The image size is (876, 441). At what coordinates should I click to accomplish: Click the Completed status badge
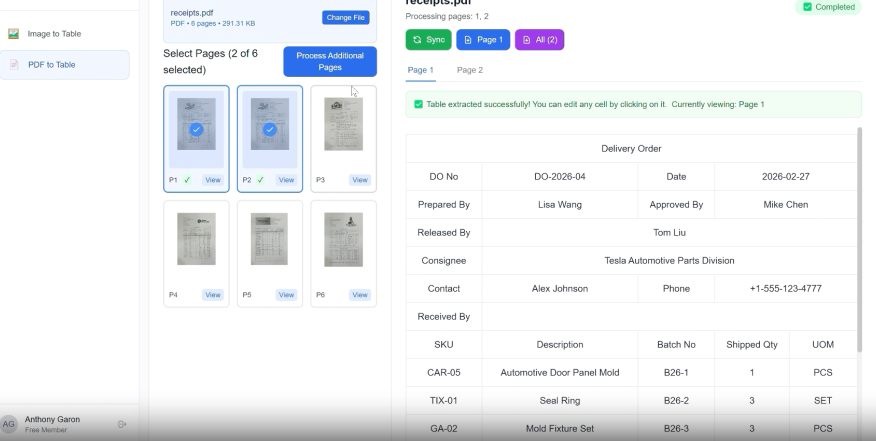coord(829,7)
